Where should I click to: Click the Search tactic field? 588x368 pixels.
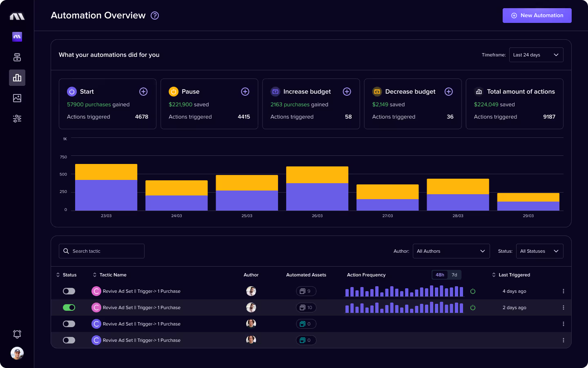pos(102,251)
